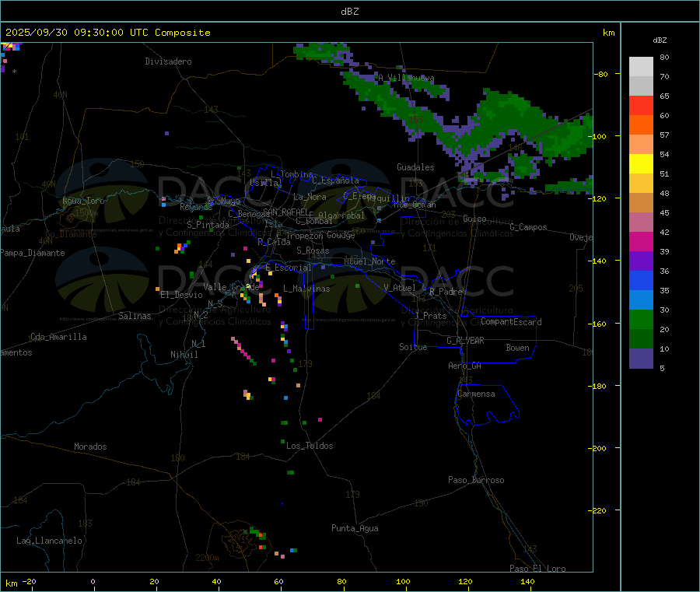Click the Divisadero map label
700x592 pixels.
[x=168, y=61]
